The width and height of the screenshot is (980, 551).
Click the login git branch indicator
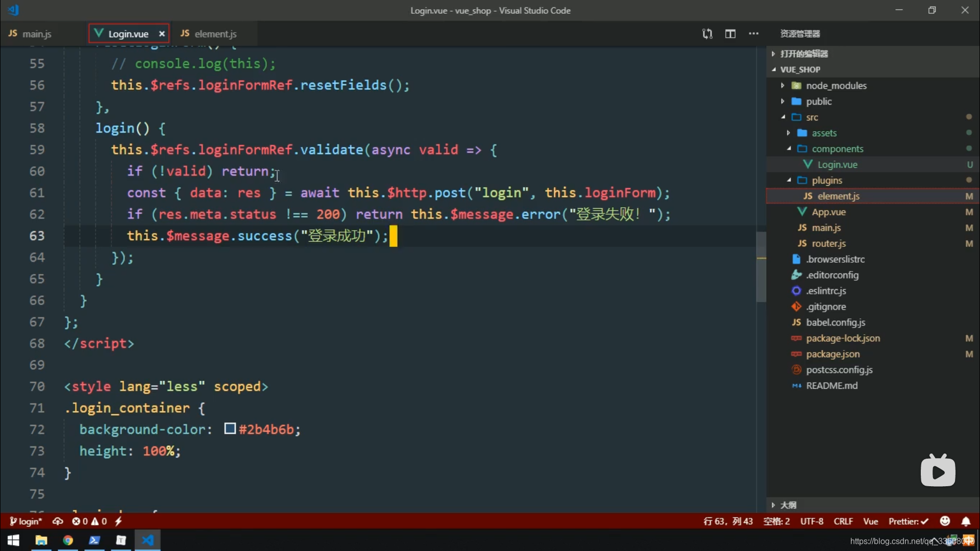[26, 521]
